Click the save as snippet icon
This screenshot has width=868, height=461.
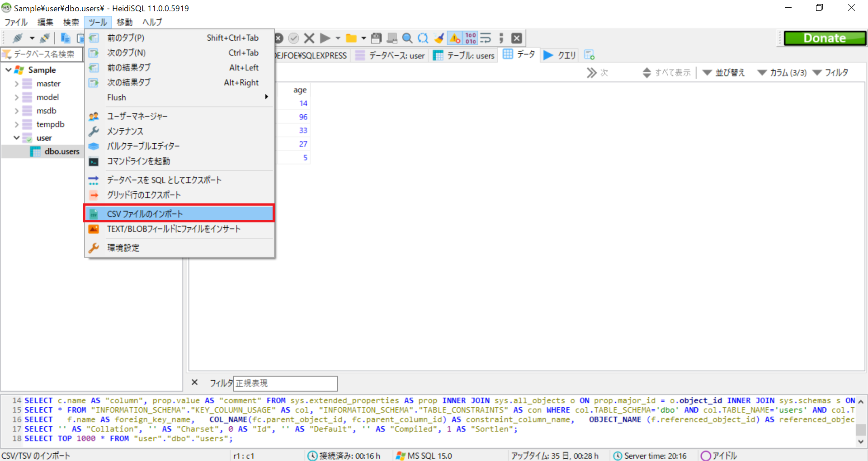pos(392,38)
